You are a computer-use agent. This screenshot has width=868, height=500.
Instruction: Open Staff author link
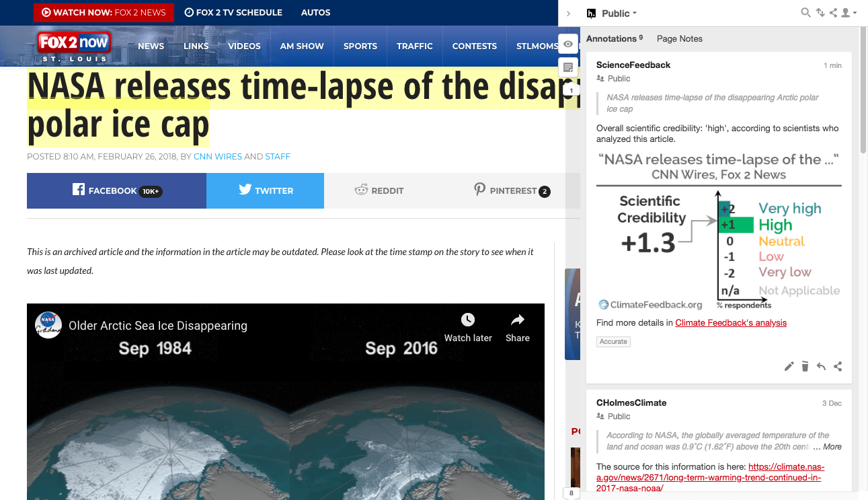click(278, 157)
